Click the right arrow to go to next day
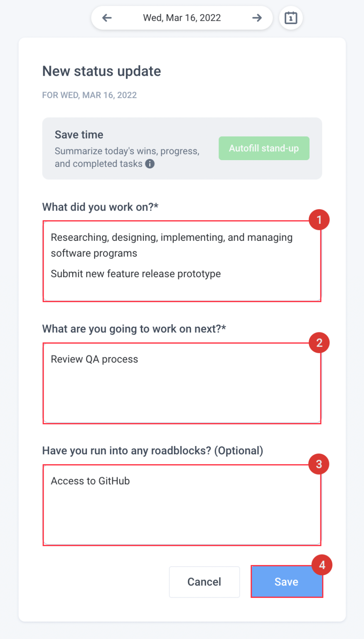Screen dimensions: 364x639 tap(257, 17)
